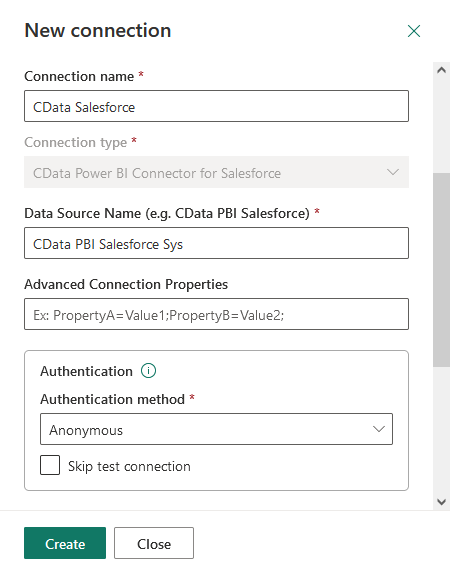
Task: Click the Data Source Name input field
Action: tap(216, 243)
